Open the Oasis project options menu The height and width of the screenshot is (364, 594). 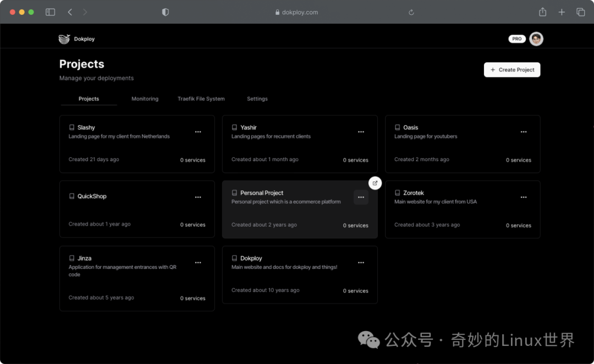[523, 132]
